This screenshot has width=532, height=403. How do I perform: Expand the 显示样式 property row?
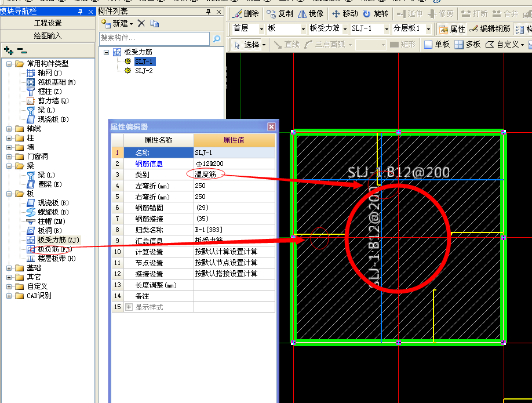(x=129, y=307)
